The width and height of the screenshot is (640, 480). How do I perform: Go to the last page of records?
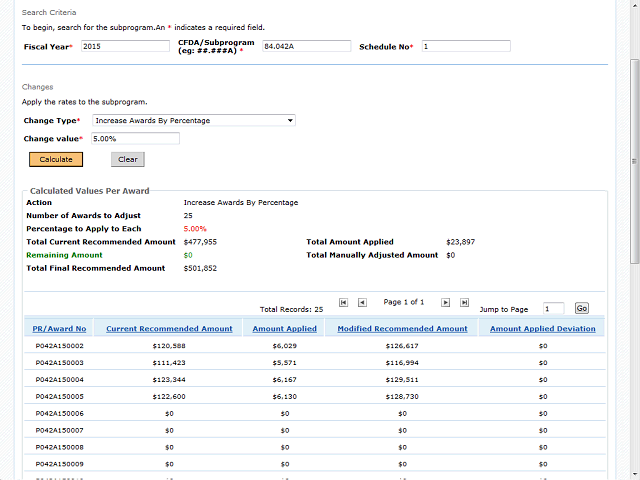point(465,302)
